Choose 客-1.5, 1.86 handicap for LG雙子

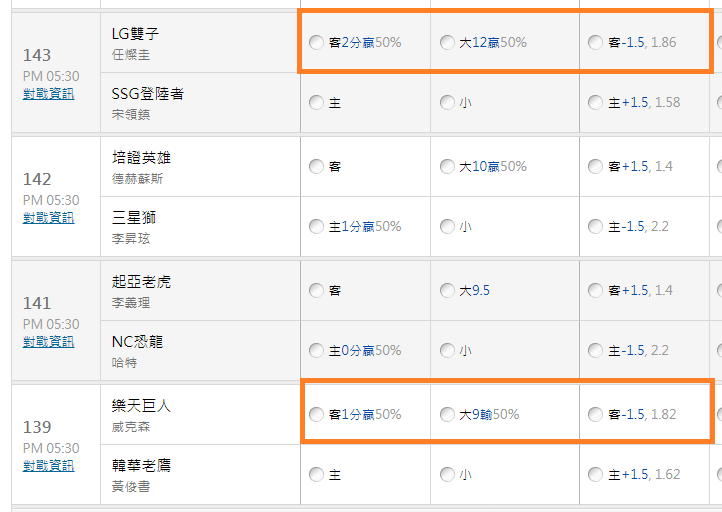pos(595,42)
